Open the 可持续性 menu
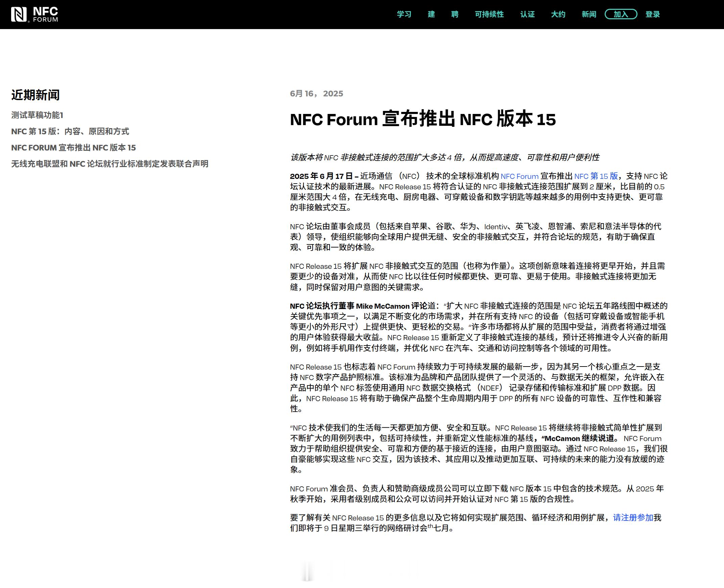 (x=489, y=14)
